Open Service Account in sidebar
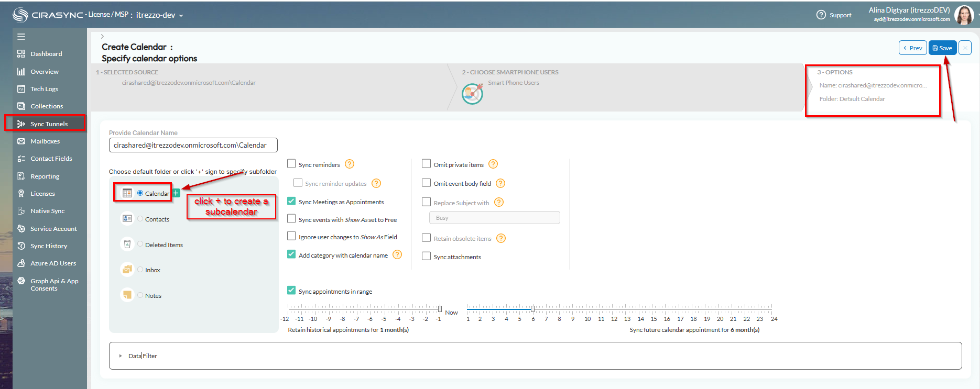 [x=53, y=229]
